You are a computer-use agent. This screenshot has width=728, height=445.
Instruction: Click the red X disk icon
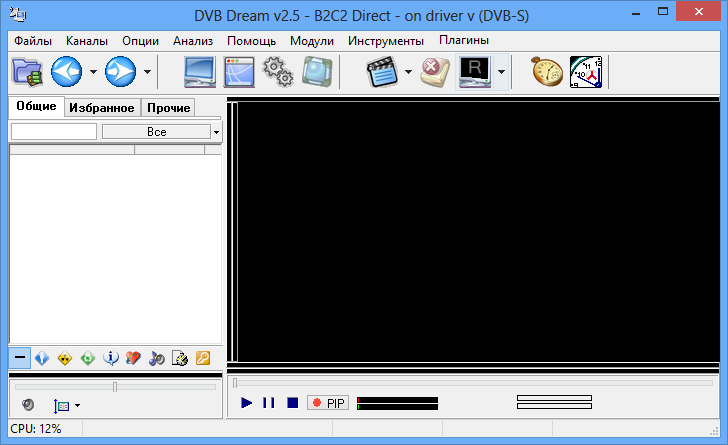435,72
